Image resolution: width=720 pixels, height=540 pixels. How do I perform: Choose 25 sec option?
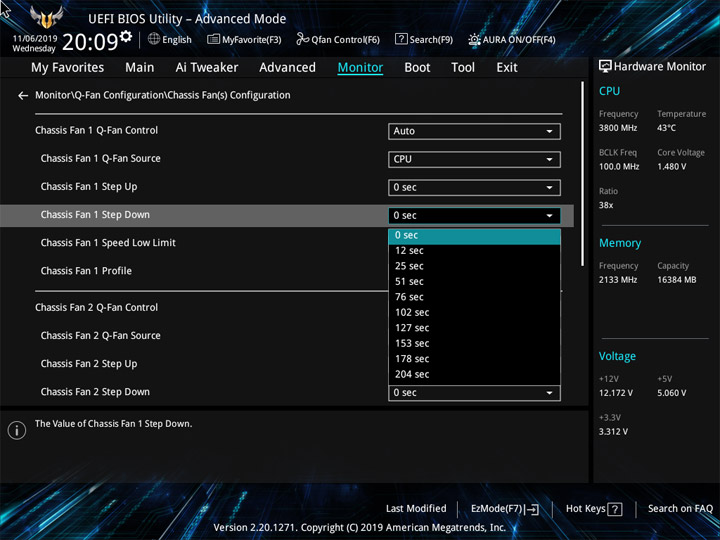click(x=474, y=266)
